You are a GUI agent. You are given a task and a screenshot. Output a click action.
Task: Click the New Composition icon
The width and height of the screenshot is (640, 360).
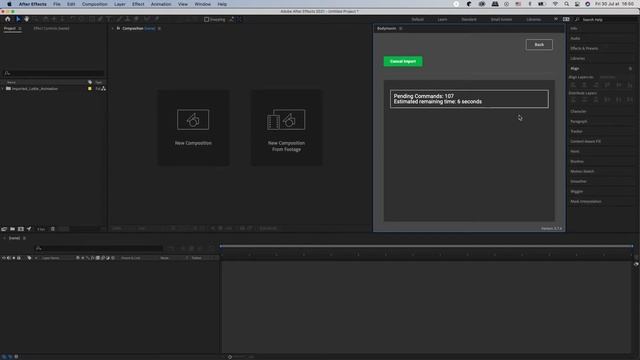193,120
